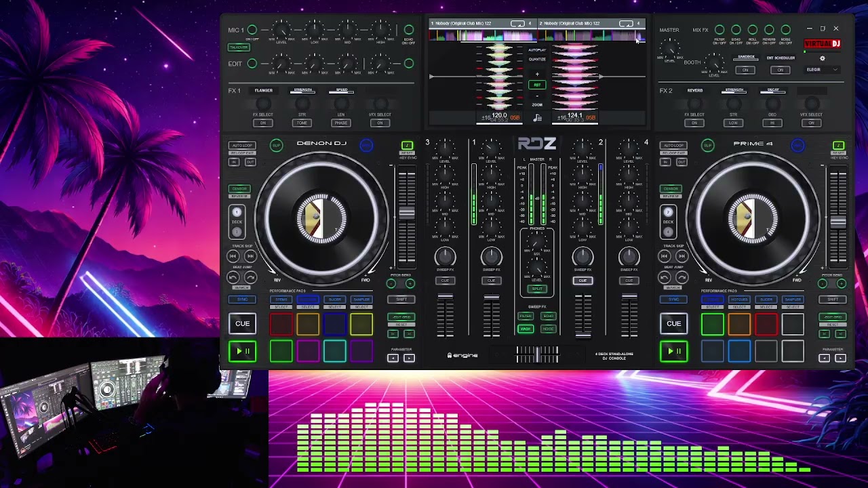Select the Filter sweep FX button

526,316
